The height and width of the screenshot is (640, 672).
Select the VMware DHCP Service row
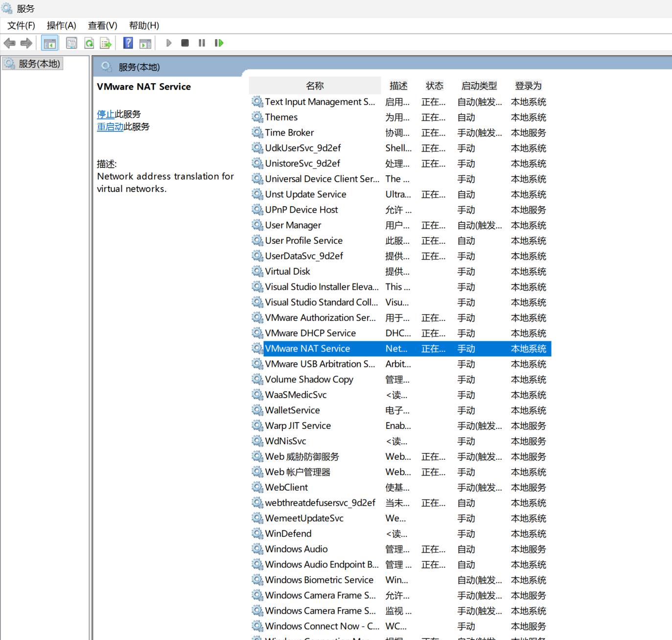tap(310, 333)
